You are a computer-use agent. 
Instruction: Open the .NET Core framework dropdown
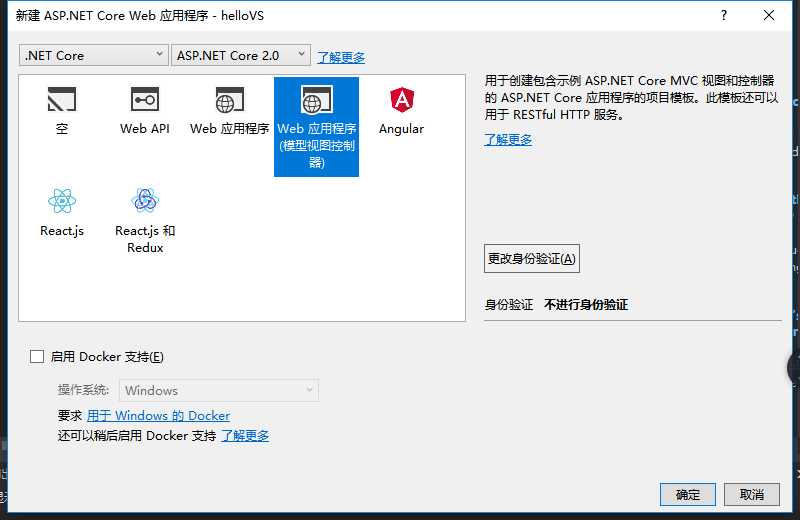coord(93,55)
